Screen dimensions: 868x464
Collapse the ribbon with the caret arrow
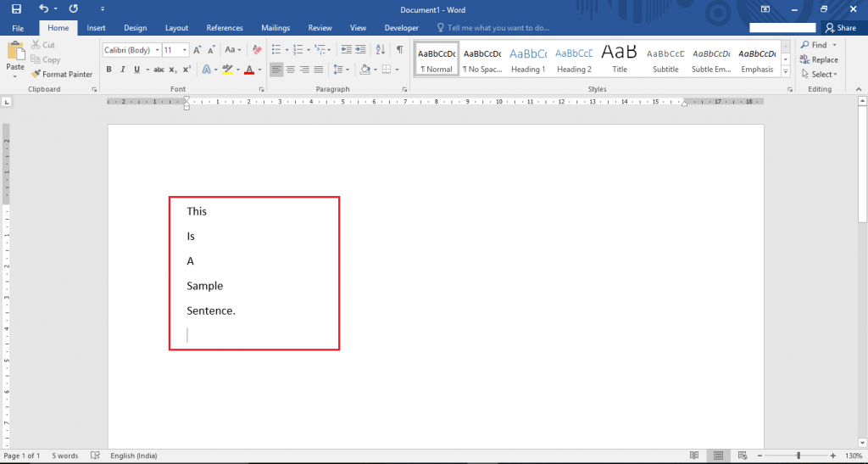click(x=859, y=89)
